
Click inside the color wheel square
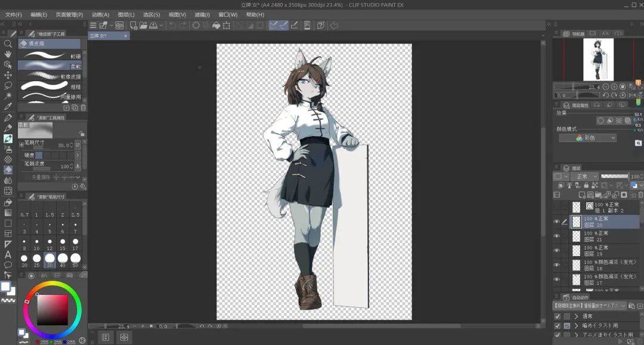pos(52,309)
